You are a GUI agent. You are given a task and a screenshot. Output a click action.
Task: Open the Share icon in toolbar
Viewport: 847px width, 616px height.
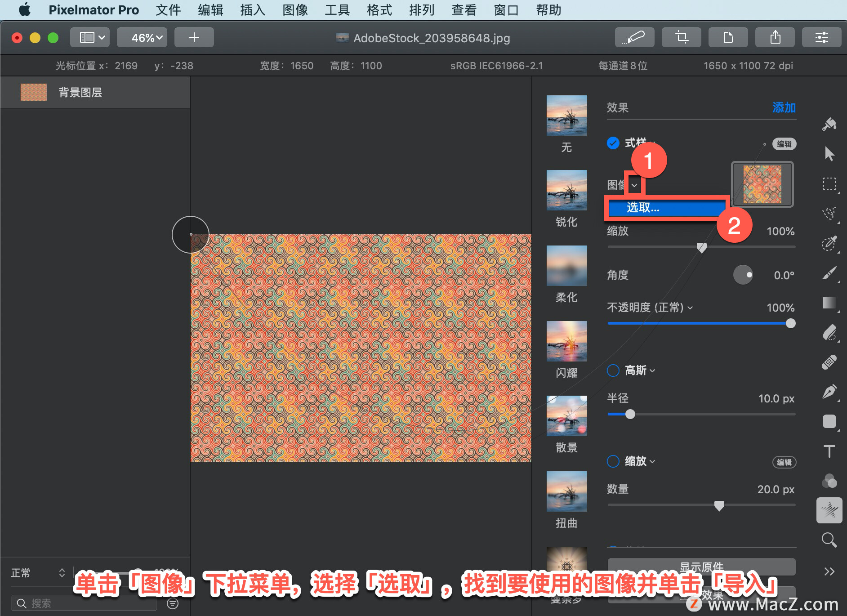(x=775, y=37)
